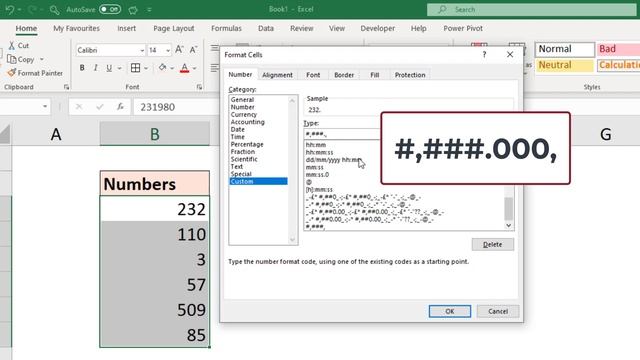This screenshot has height=360, width=640.
Task: Click the Undo icon in title bar
Action: [x=9, y=9]
